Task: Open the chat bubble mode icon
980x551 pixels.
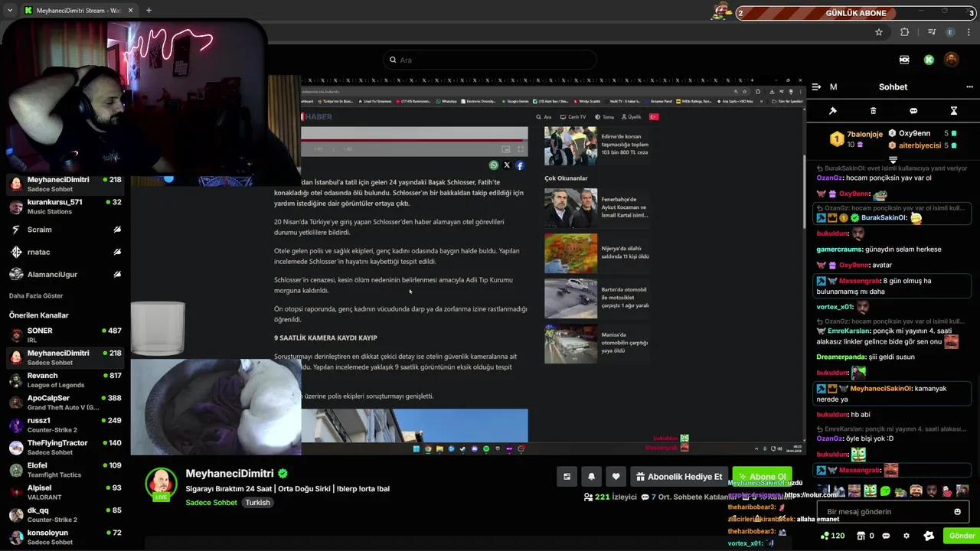Action: point(913,111)
